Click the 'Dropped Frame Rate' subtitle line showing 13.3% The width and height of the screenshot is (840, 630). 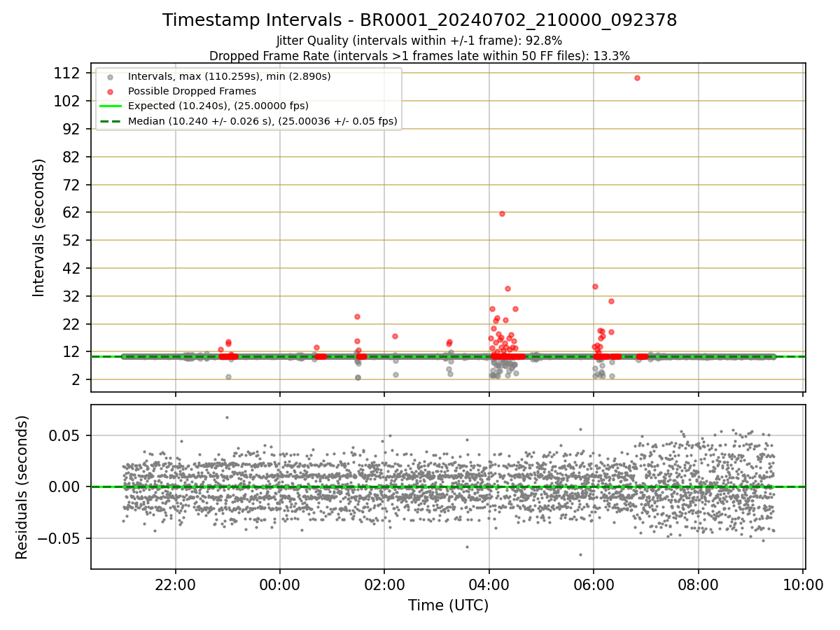click(x=419, y=56)
